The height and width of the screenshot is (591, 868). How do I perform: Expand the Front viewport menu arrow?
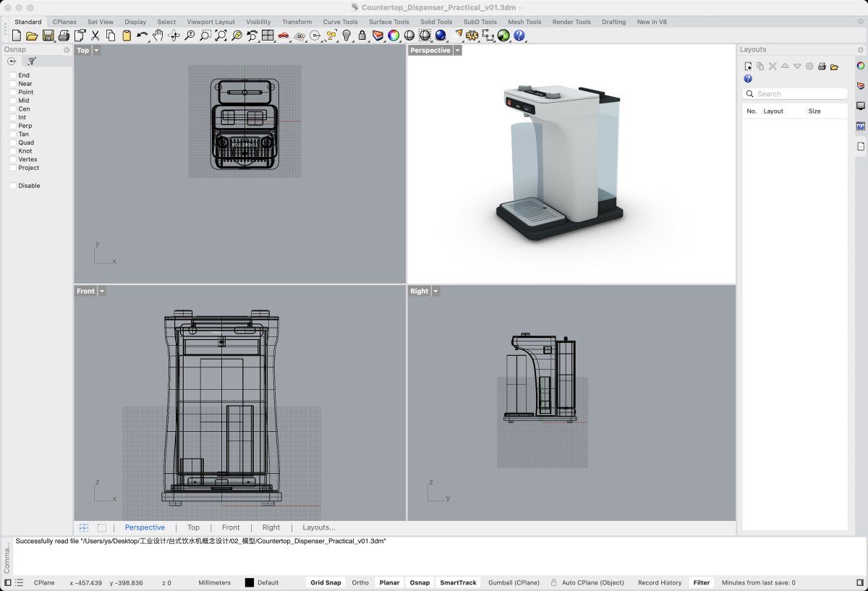[x=102, y=292]
